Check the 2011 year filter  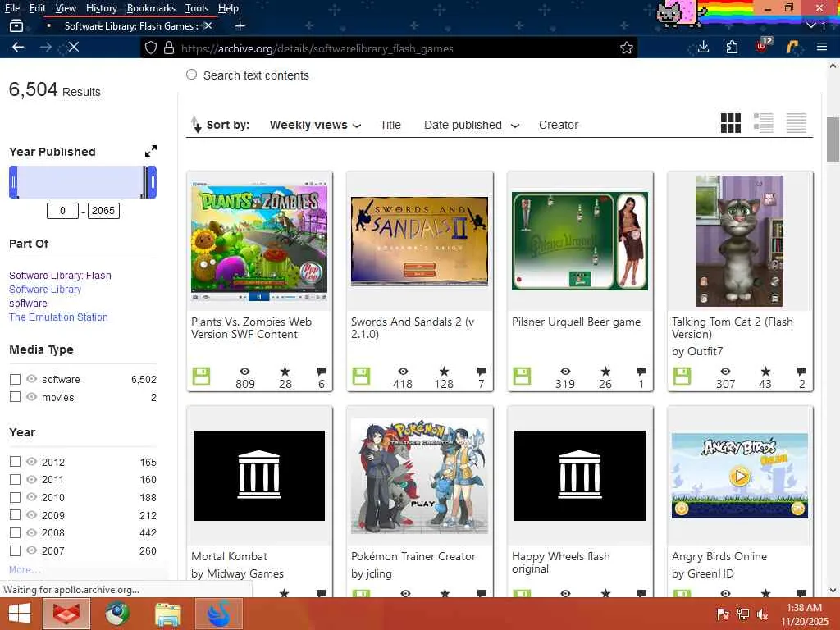(15, 479)
